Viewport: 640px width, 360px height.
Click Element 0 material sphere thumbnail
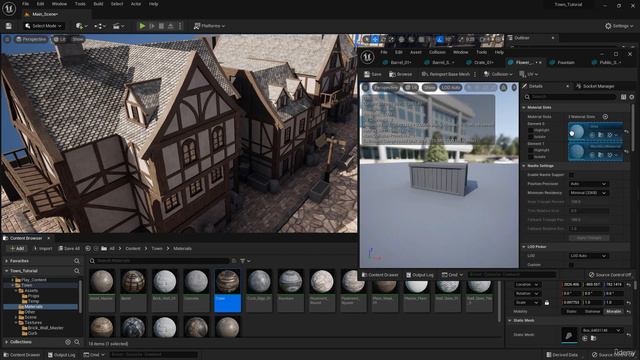(577, 132)
